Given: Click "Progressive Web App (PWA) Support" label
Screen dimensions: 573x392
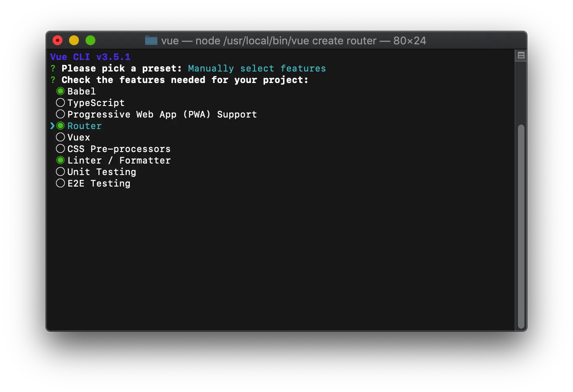Looking at the screenshot, I should point(162,114).
